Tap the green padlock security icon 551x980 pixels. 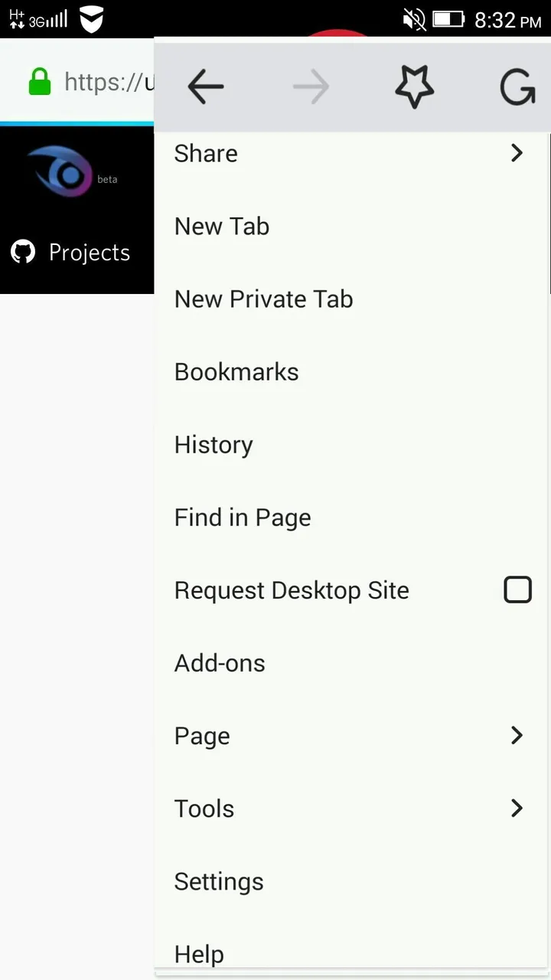40,82
